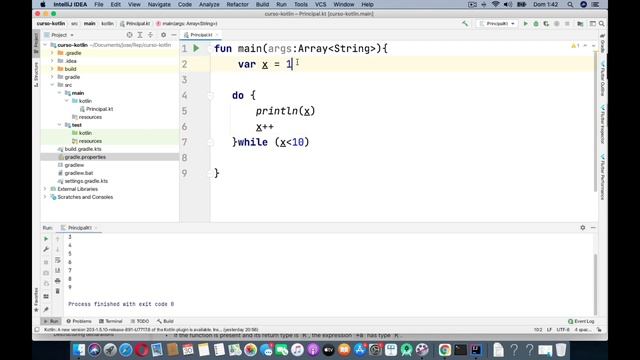The image size is (640, 360).
Task: Click the editor warning indicator icon
Action: pos(576,46)
